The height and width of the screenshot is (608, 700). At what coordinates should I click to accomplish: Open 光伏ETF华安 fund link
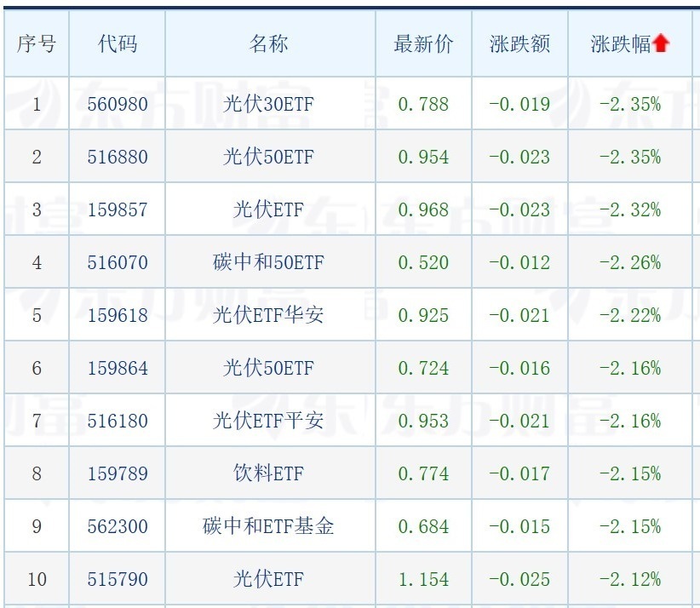269,315
